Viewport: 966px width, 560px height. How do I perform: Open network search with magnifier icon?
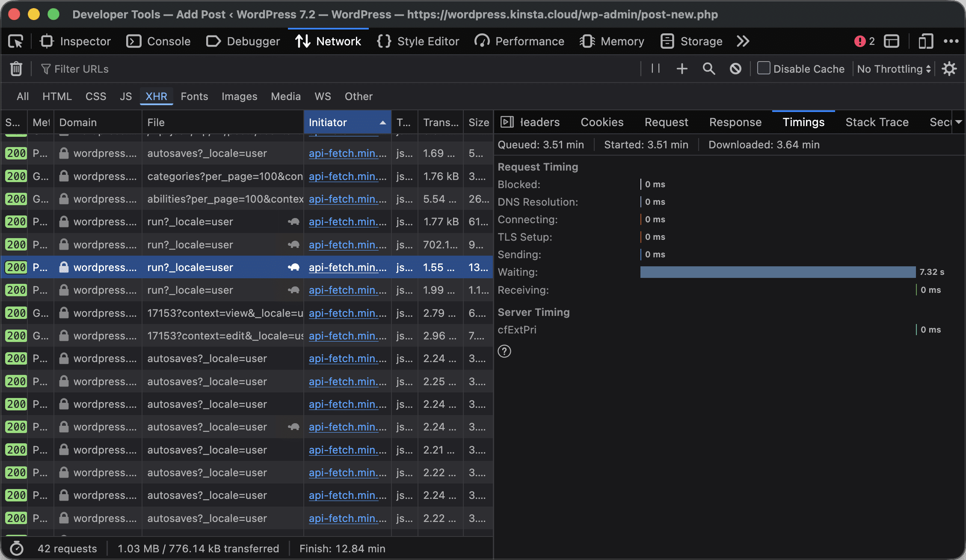(x=709, y=68)
